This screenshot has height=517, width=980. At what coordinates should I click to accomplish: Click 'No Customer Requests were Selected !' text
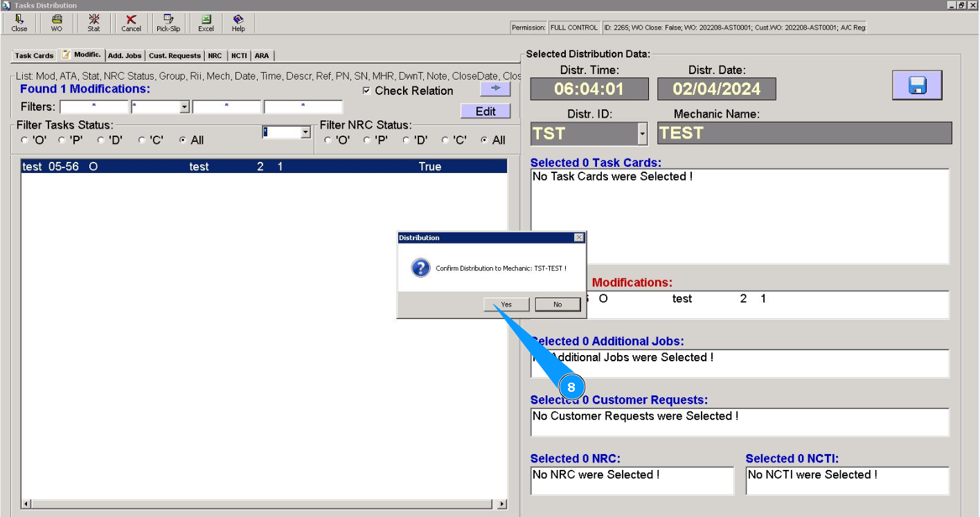coord(635,416)
